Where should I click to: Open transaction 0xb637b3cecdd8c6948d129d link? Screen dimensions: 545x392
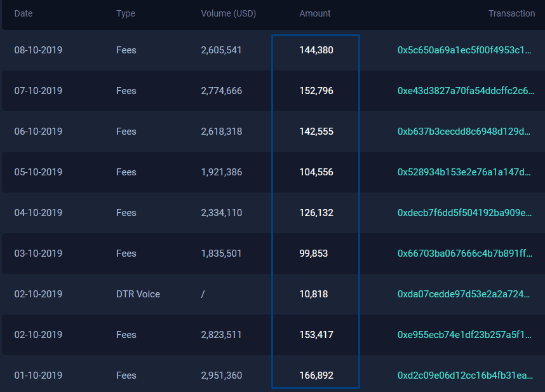click(x=464, y=132)
